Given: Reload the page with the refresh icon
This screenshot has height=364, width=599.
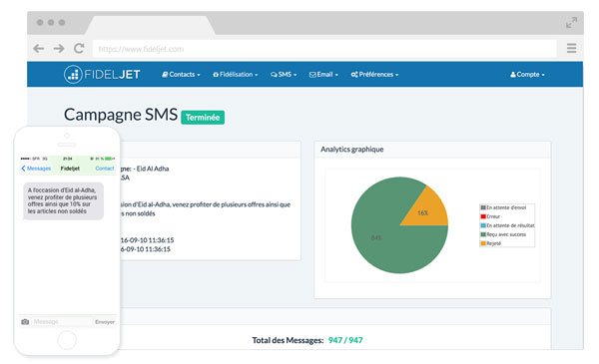Looking at the screenshot, I should (79, 49).
